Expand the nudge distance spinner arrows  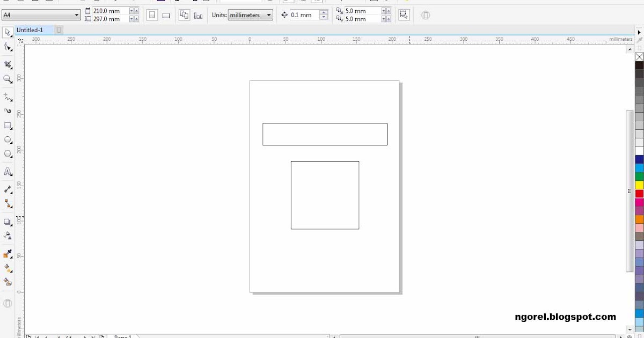click(x=323, y=15)
